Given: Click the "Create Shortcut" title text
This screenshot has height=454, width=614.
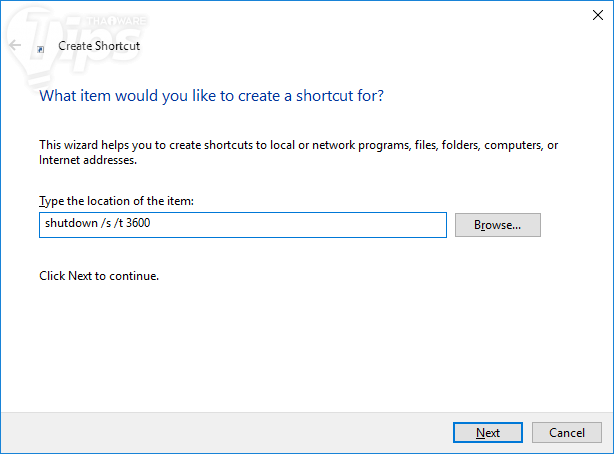Looking at the screenshot, I should coord(99,46).
